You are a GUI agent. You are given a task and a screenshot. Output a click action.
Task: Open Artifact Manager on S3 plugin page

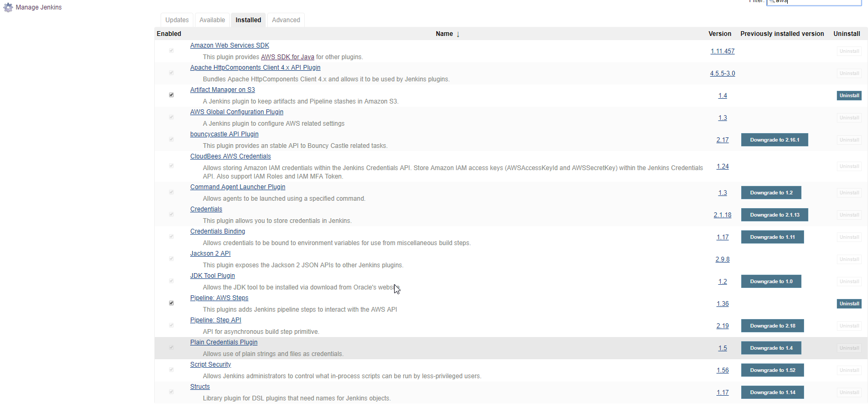pos(222,90)
